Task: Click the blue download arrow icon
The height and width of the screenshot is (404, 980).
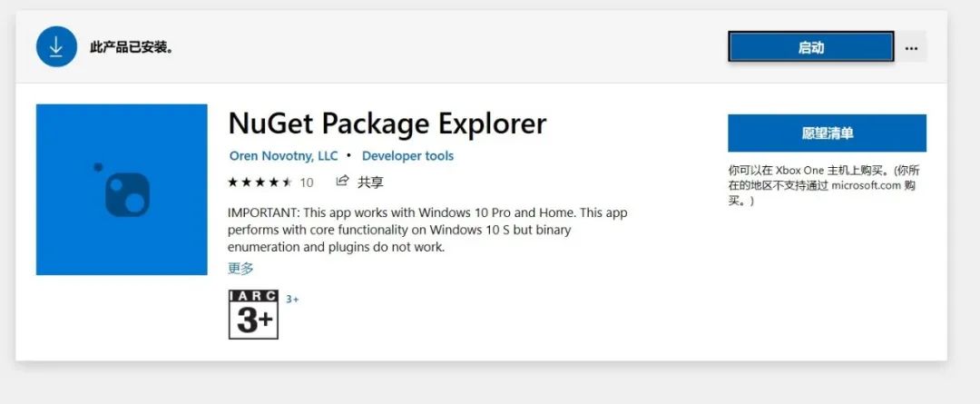Action: pyautogui.click(x=56, y=46)
